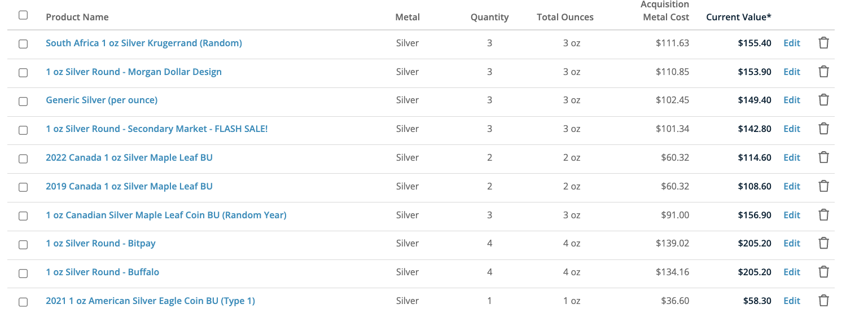Remove the Silver Round - Bitpay holding
This screenshot has height=326, width=868.
823,243
